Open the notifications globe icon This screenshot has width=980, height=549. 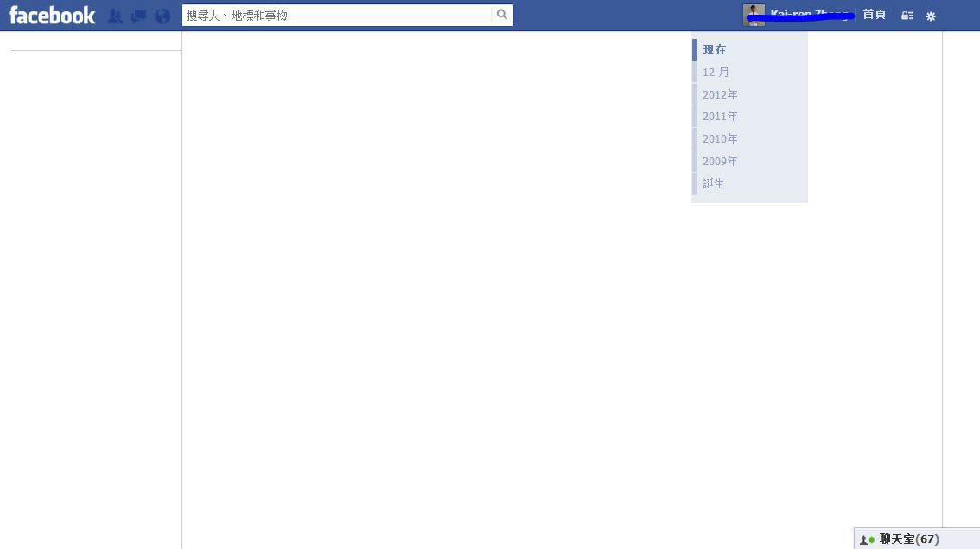[162, 16]
